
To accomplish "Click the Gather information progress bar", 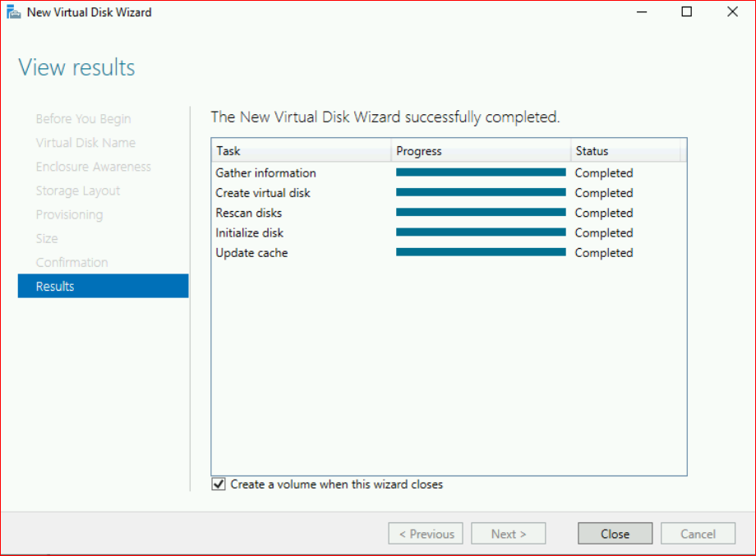I will [481, 172].
